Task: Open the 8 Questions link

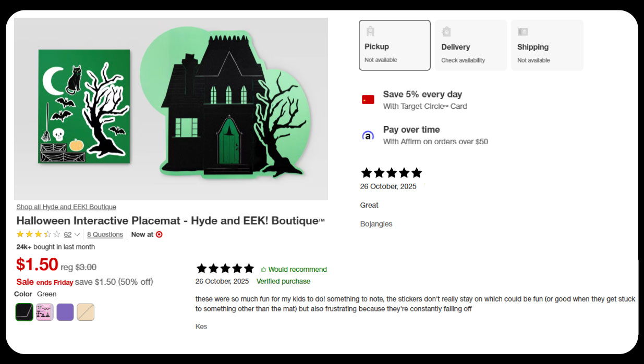Action: [x=105, y=235]
